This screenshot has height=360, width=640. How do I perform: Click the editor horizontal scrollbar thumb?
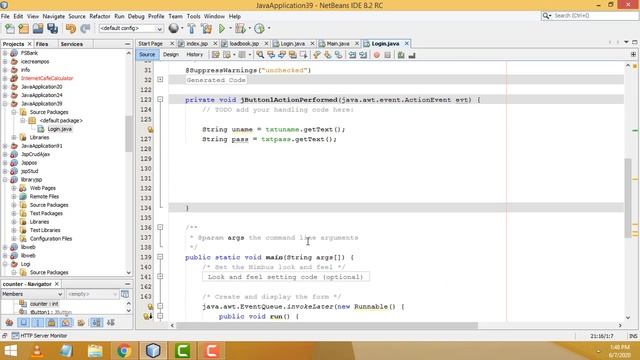[327, 325]
